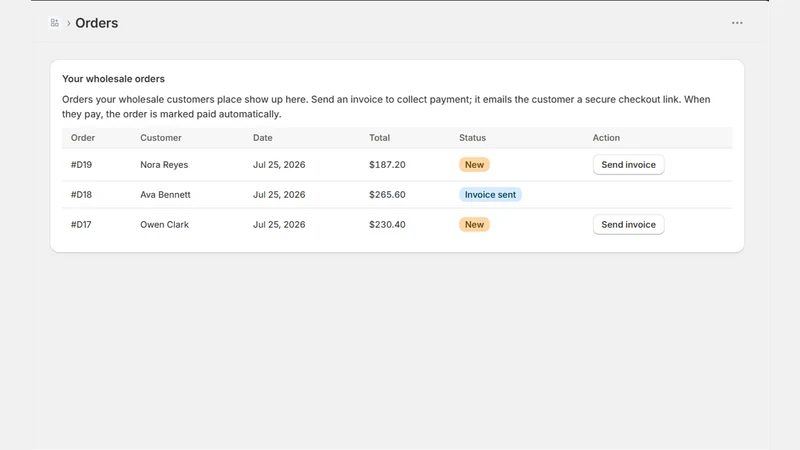Viewport: 800px width, 450px height.
Task: Click the Status column header
Action: [472, 138]
